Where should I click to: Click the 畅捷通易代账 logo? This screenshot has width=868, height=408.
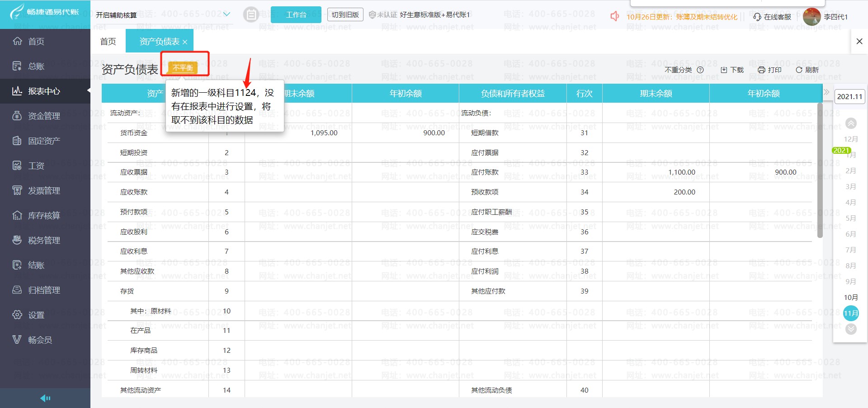tap(44, 12)
